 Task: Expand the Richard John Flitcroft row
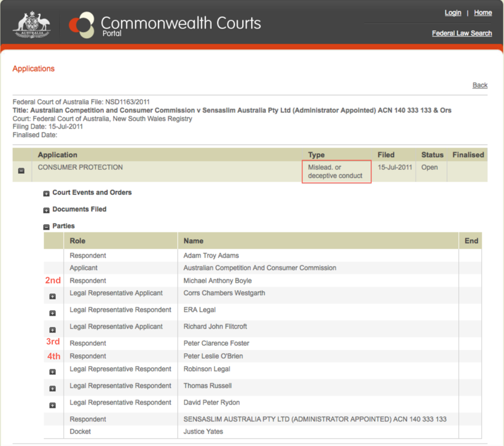[52, 330]
